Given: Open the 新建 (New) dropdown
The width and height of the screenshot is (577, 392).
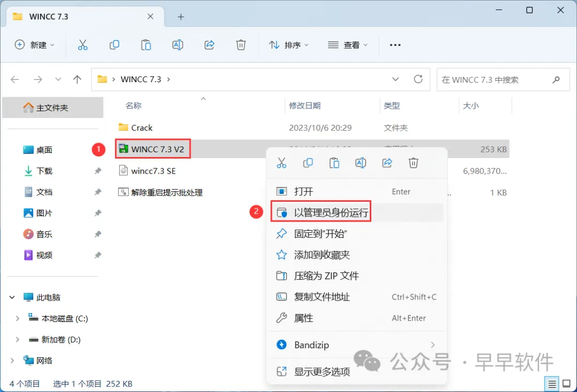Looking at the screenshot, I should (34, 45).
